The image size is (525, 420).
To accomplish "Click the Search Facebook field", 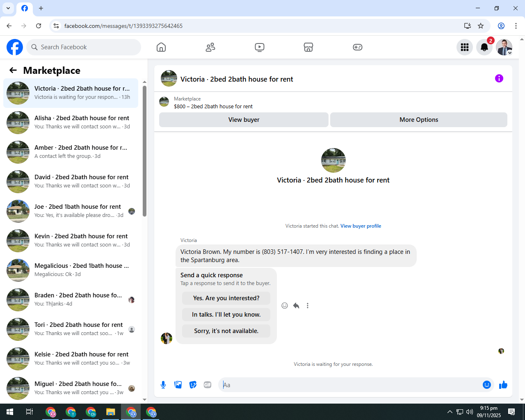I will coord(84,47).
